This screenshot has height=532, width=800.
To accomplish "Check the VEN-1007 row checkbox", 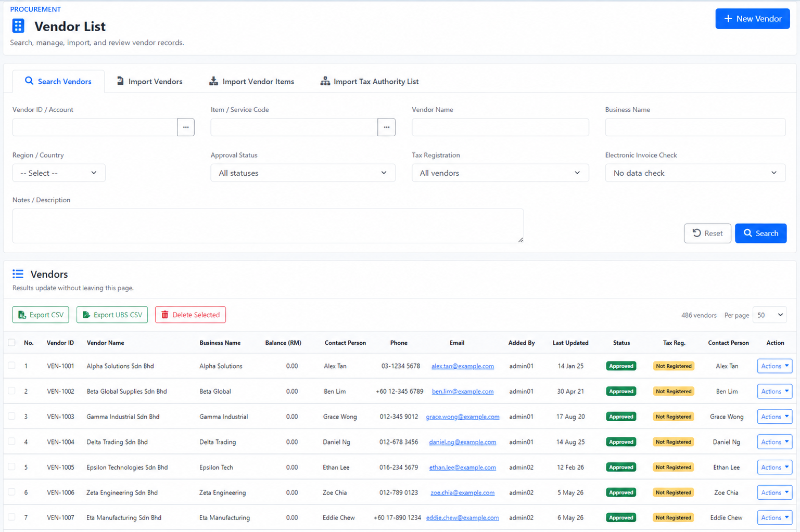I will click(11, 517).
